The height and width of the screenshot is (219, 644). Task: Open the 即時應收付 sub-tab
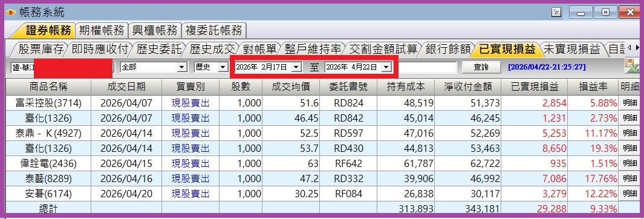click(x=100, y=50)
